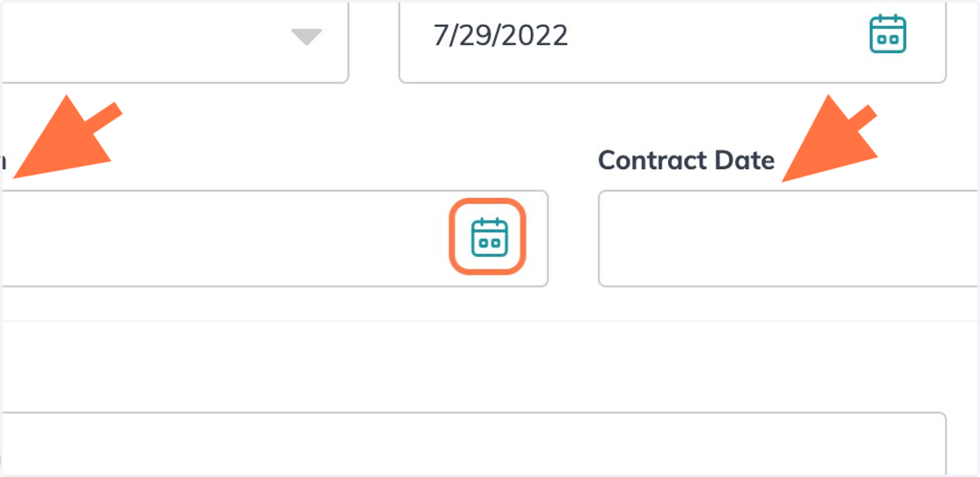Click the wide text box at bottom
This screenshot has width=980, height=477.
(474, 444)
